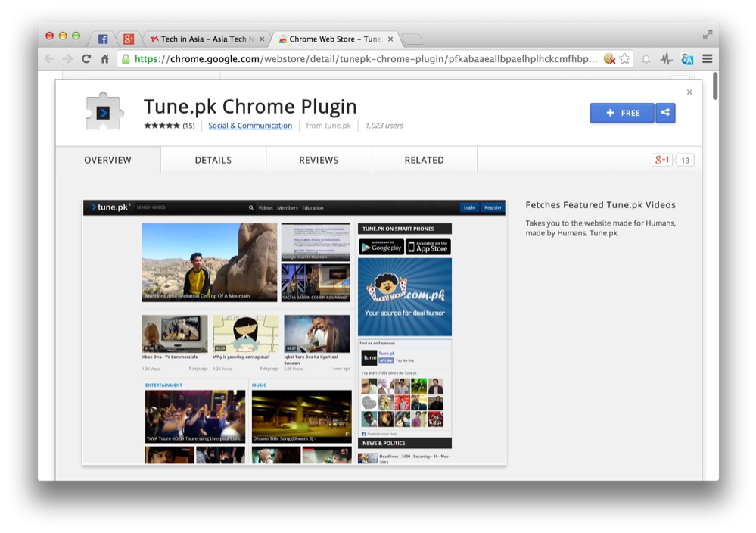Open the Facebook pinned tab
The height and width of the screenshot is (533, 756).
pos(103,39)
